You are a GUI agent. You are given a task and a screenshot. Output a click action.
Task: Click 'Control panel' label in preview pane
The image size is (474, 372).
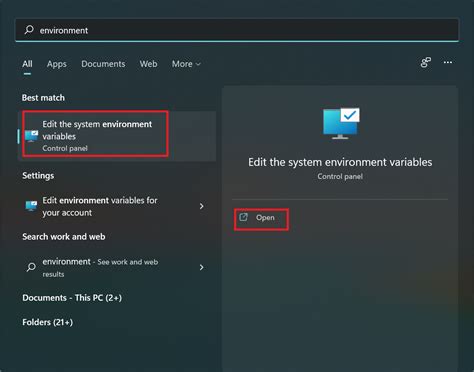tap(340, 176)
